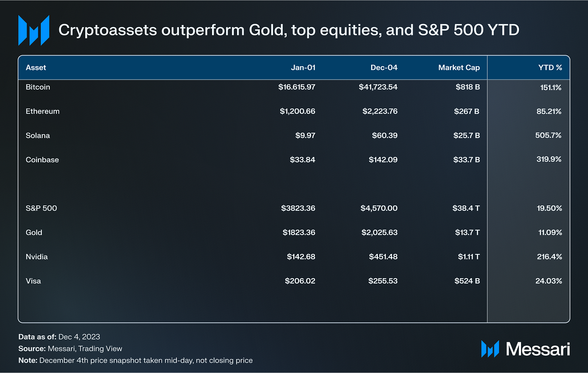
Task: Click Visa's YTD value 24.03%
Action: point(549,281)
